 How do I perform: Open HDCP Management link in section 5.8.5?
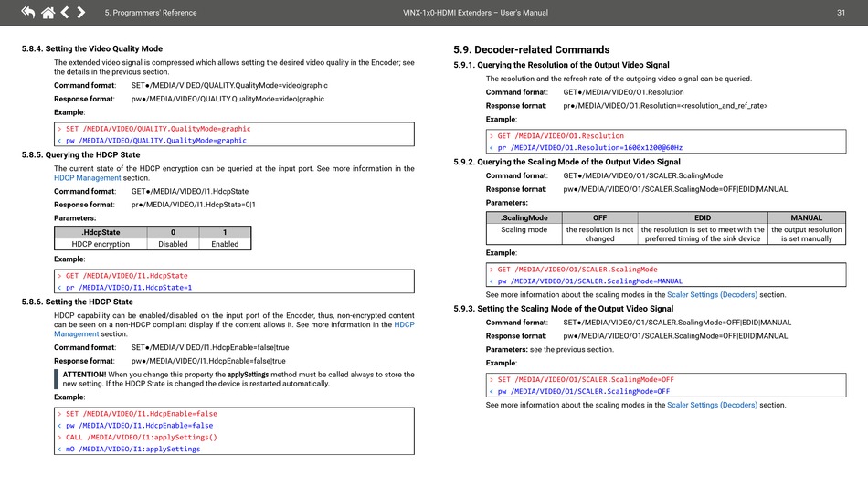pos(88,177)
